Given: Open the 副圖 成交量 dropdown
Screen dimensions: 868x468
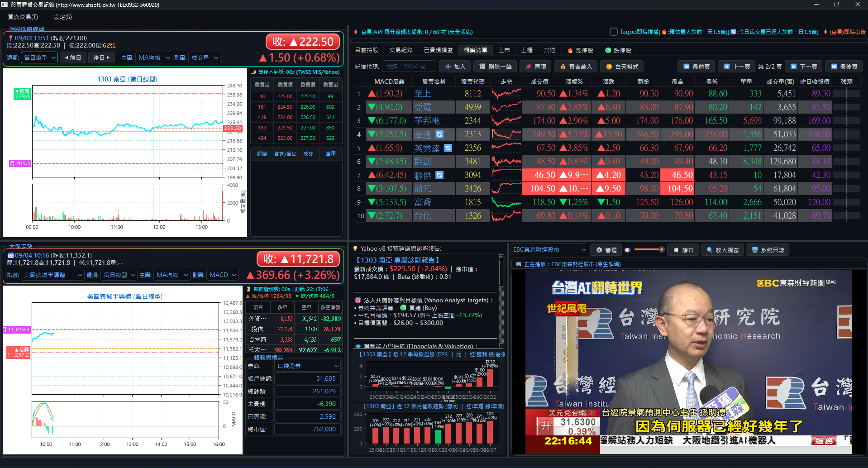Looking at the screenshot, I should click(x=205, y=57).
